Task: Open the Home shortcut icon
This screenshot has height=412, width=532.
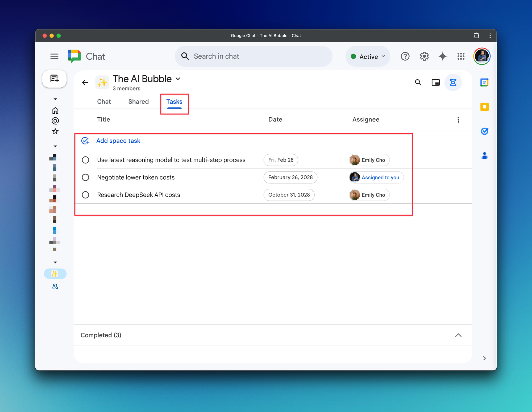Action: [55, 110]
